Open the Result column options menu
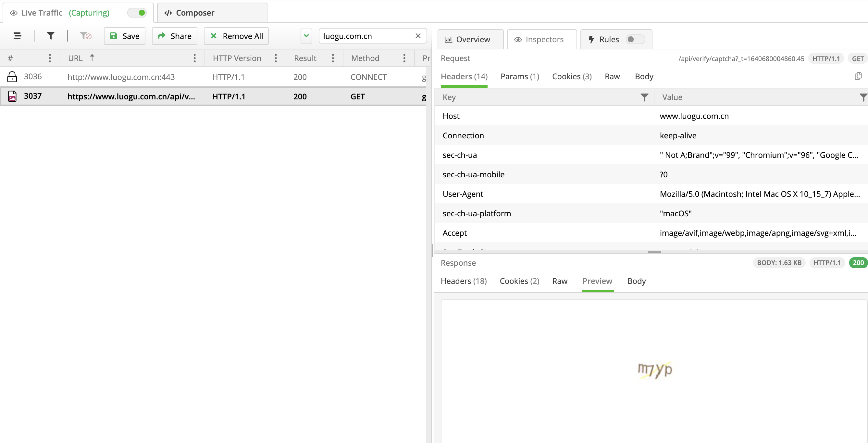 point(333,58)
